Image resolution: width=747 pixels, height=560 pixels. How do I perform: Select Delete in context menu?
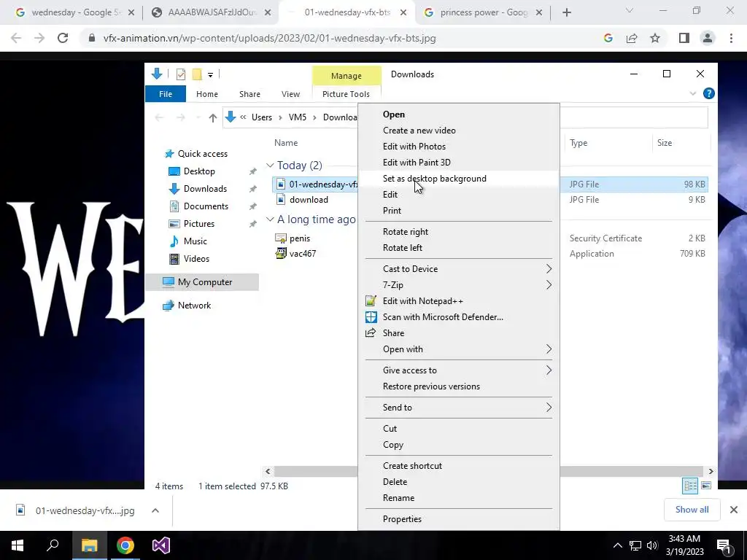tap(459, 481)
